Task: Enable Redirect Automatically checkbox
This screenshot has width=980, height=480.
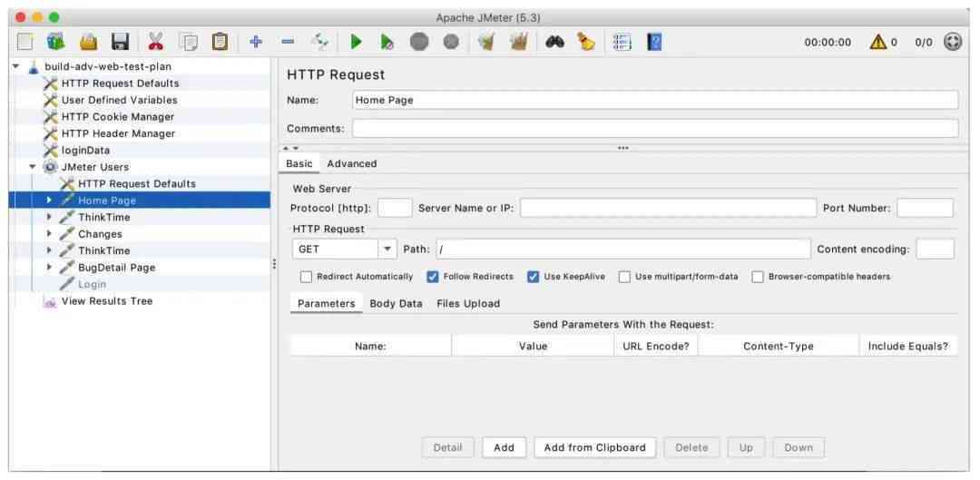Action: pyautogui.click(x=307, y=277)
